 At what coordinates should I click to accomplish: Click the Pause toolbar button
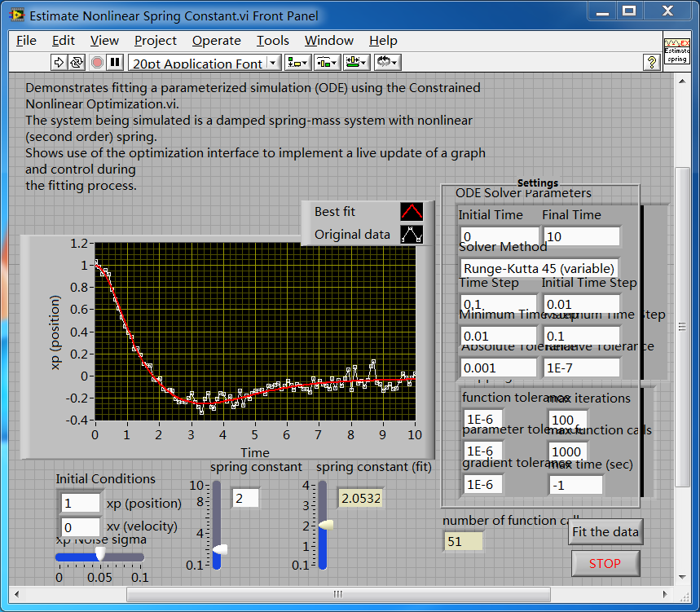115,62
